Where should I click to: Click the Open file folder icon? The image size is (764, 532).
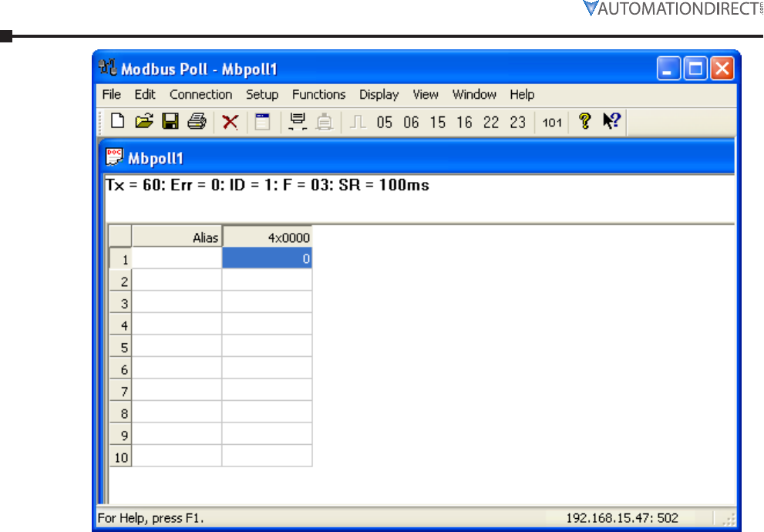tap(143, 121)
